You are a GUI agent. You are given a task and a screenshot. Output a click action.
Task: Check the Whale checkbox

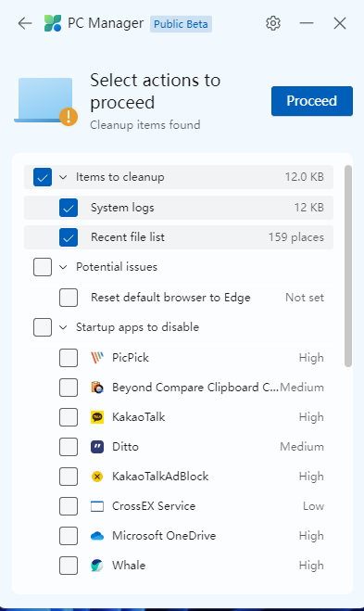(x=69, y=566)
